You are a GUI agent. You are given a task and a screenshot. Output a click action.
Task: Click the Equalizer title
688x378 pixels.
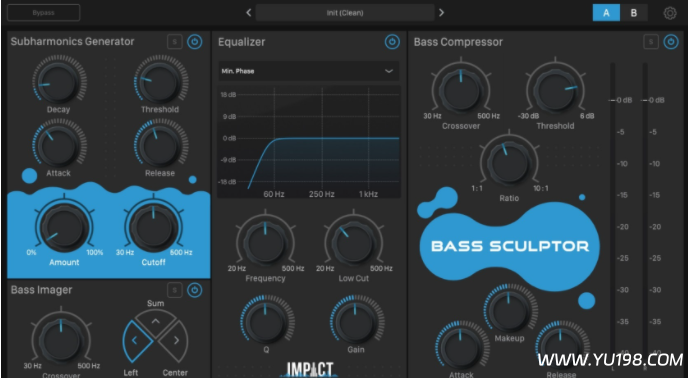[242, 42]
